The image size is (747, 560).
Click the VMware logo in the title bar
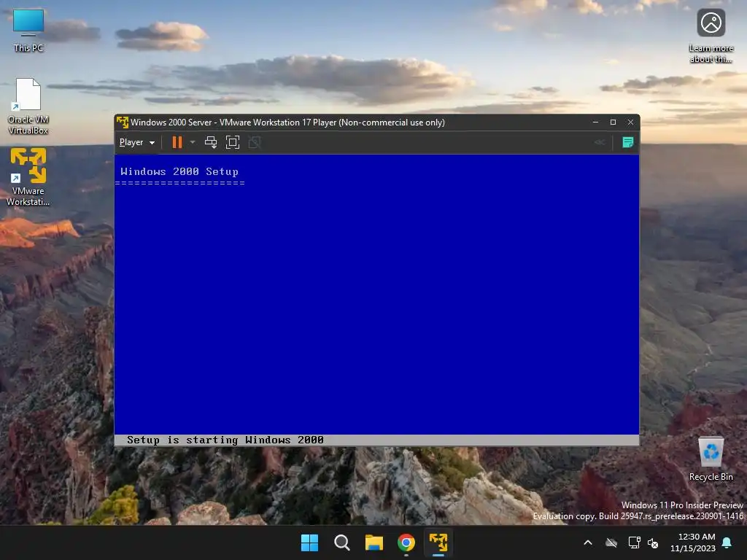click(123, 122)
